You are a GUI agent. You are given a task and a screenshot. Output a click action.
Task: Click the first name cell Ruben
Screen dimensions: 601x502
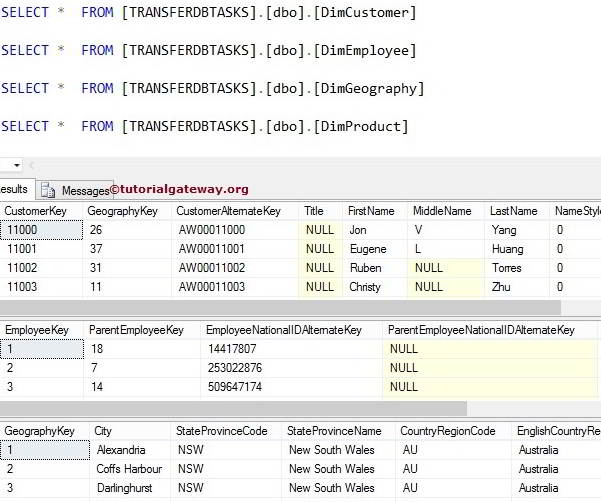click(375, 268)
